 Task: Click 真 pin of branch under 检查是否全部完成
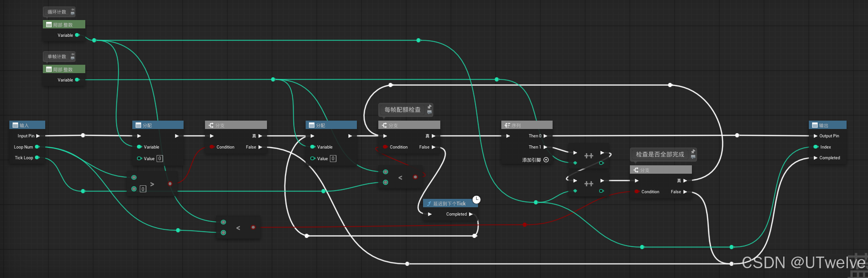[x=685, y=181]
